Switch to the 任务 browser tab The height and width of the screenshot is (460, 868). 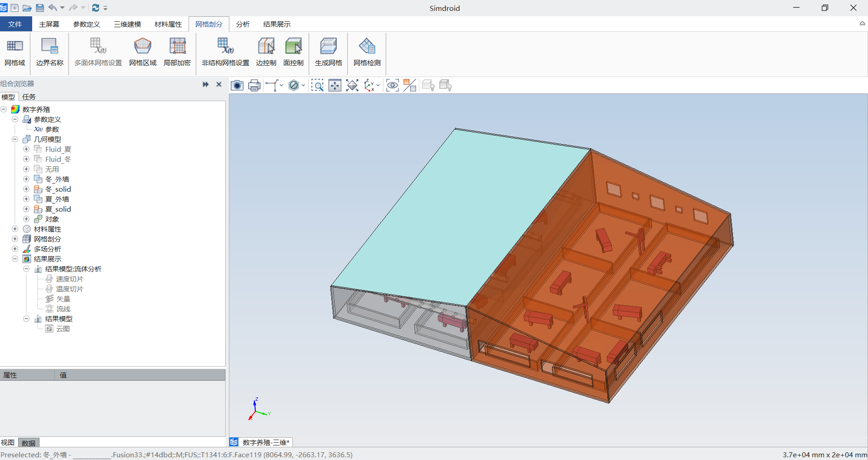coord(29,97)
